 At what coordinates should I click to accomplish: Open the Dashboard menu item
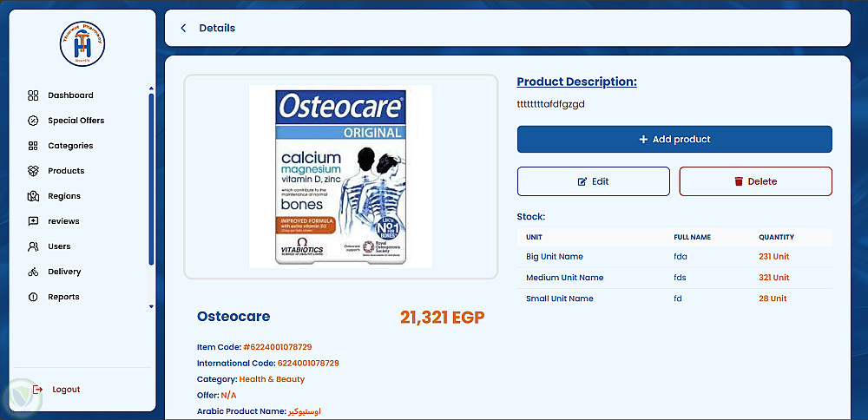tap(70, 95)
